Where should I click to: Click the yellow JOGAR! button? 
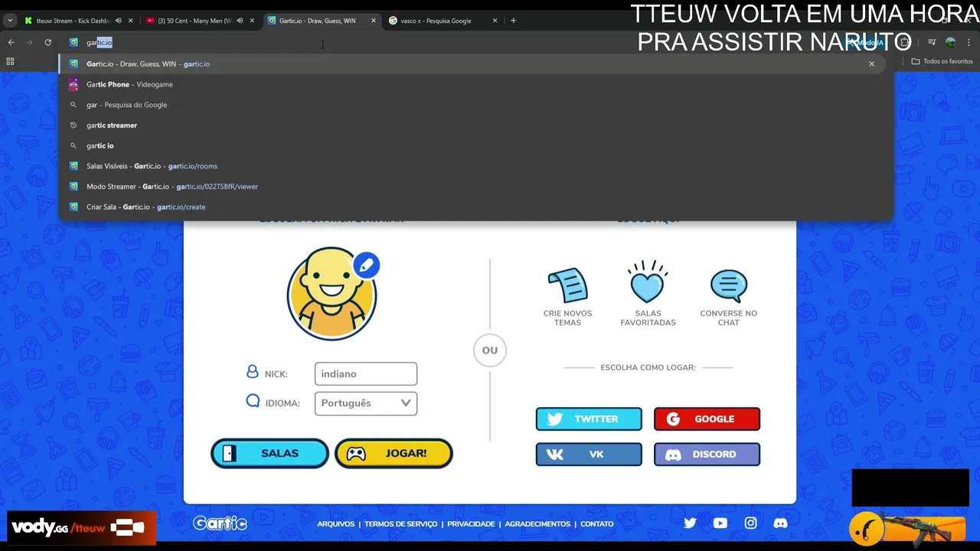tap(394, 453)
